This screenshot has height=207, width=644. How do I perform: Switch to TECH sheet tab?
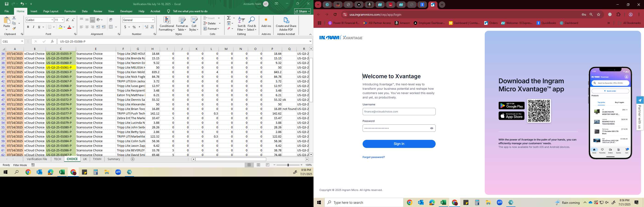[58, 159]
